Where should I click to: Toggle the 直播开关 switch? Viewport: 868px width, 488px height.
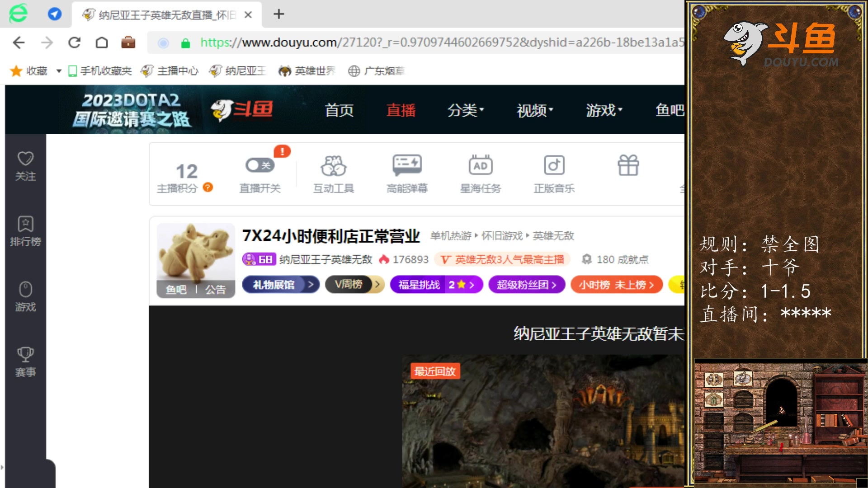point(259,165)
